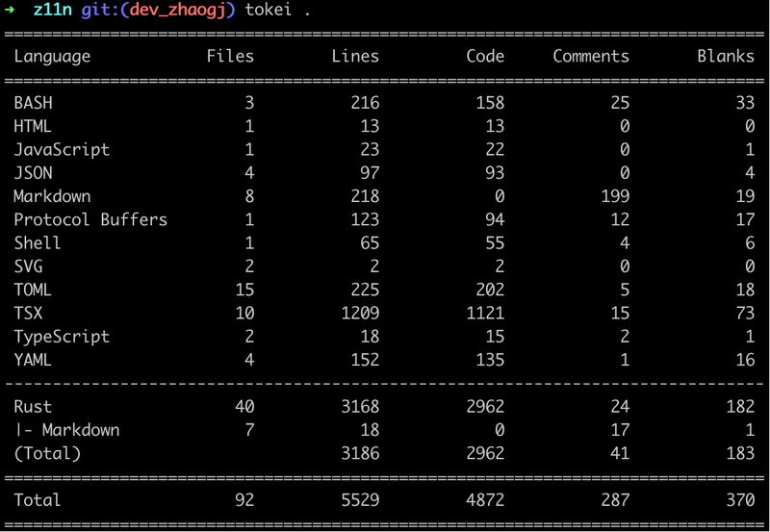
Task: Click the '|- Markdown' sub-row label
Action: pos(67,430)
